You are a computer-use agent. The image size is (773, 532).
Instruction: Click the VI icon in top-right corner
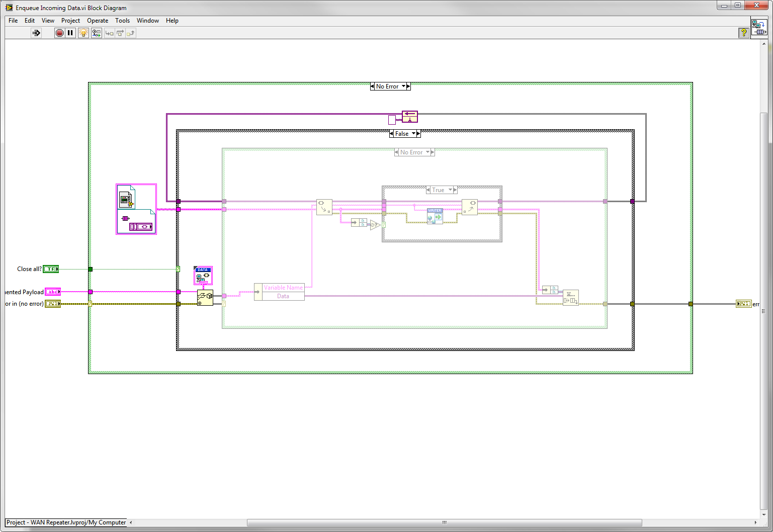pyautogui.click(x=759, y=28)
